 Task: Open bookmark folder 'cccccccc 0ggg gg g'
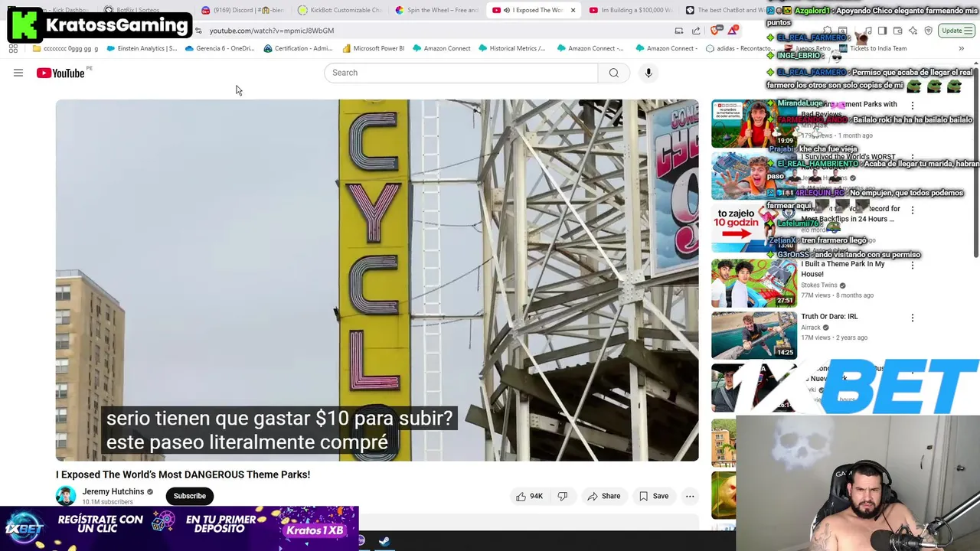(65, 48)
